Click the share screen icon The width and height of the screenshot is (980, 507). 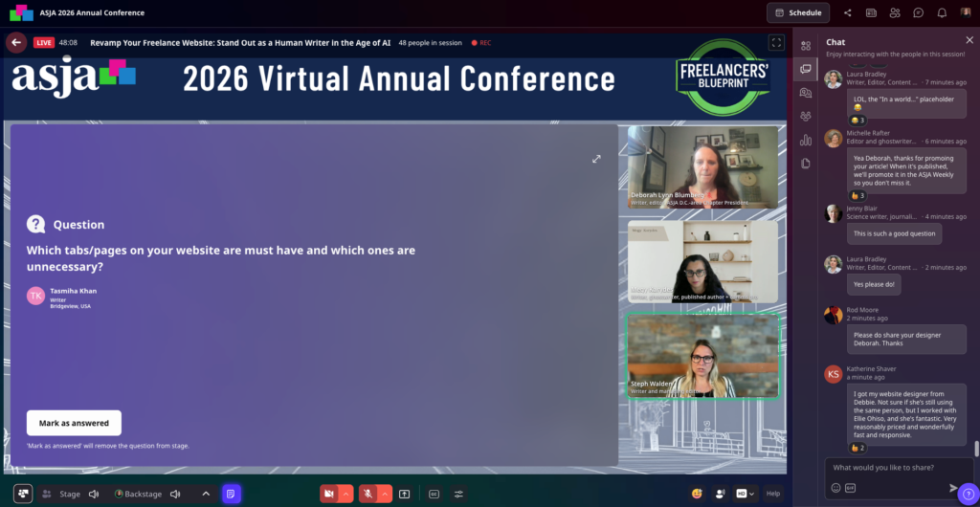[x=405, y=494]
